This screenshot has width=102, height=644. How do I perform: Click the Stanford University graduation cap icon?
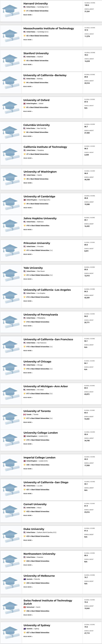(11, 61)
